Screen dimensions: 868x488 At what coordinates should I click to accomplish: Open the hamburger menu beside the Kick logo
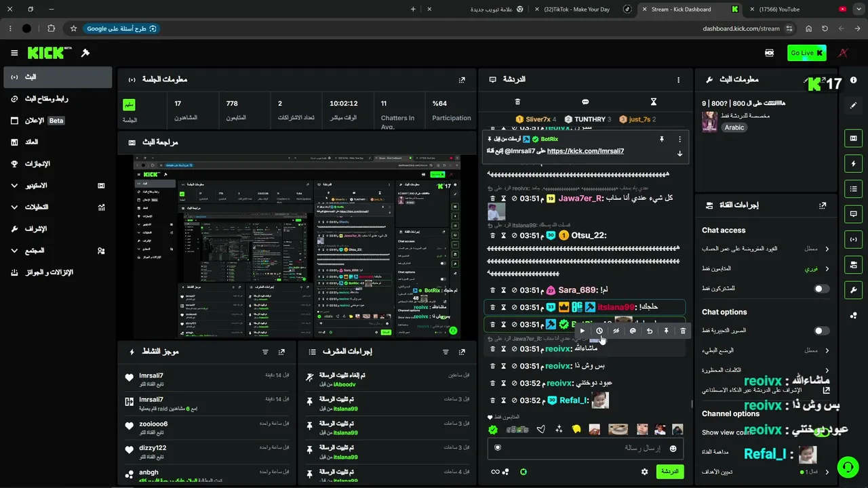point(14,53)
